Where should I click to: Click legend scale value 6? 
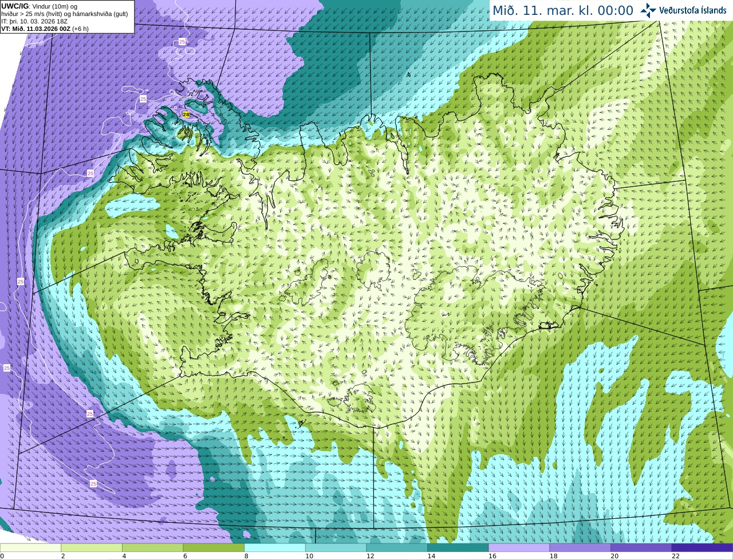186,556
